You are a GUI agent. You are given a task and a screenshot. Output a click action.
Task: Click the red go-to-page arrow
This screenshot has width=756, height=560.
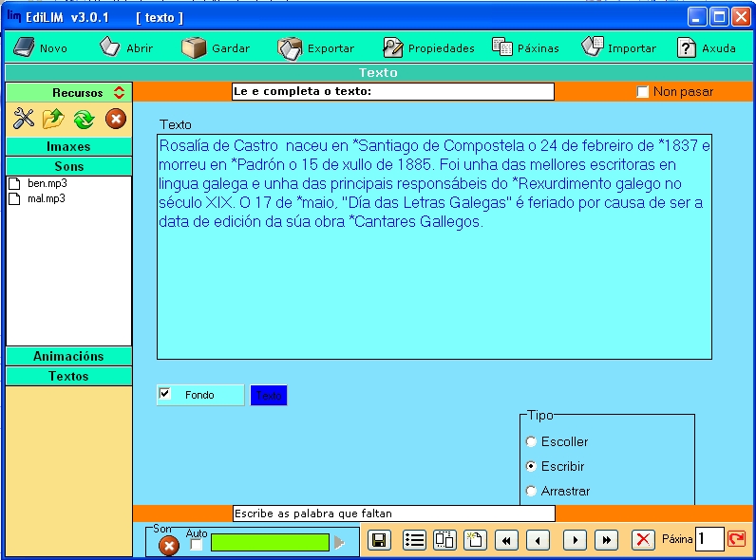click(736, 539)
